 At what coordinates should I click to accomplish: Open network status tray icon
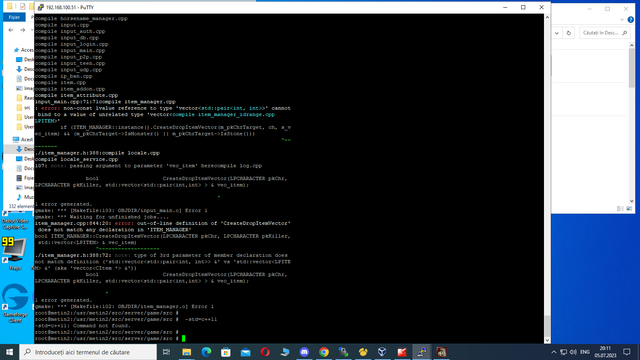point(564,352)
